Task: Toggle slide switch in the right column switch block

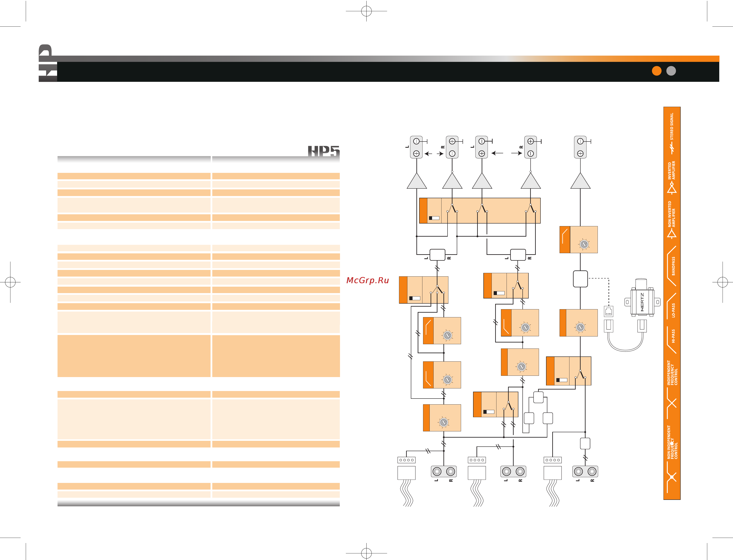Action: coord(562,380)
